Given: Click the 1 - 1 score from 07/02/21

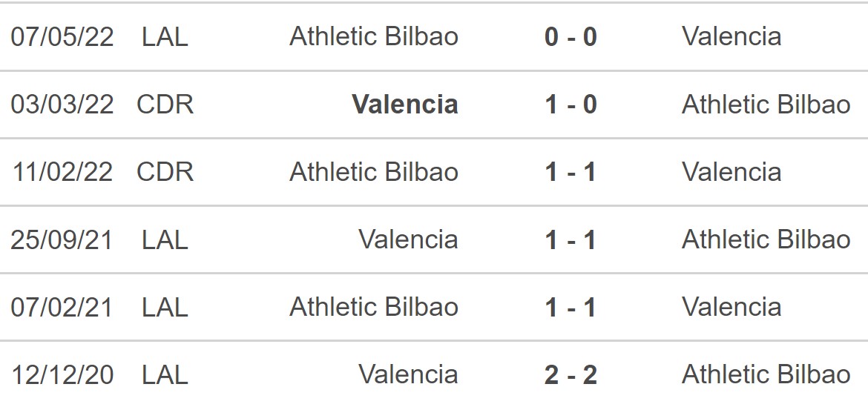Looking at the screenshot, I should tap(571, 307).
